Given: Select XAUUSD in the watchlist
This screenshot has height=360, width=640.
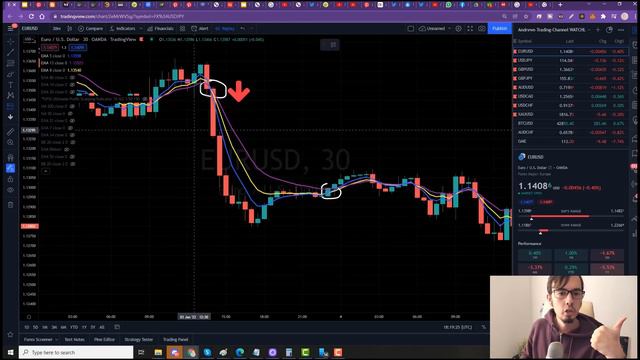Looking at the screenshot, I should tap(570, 114).
